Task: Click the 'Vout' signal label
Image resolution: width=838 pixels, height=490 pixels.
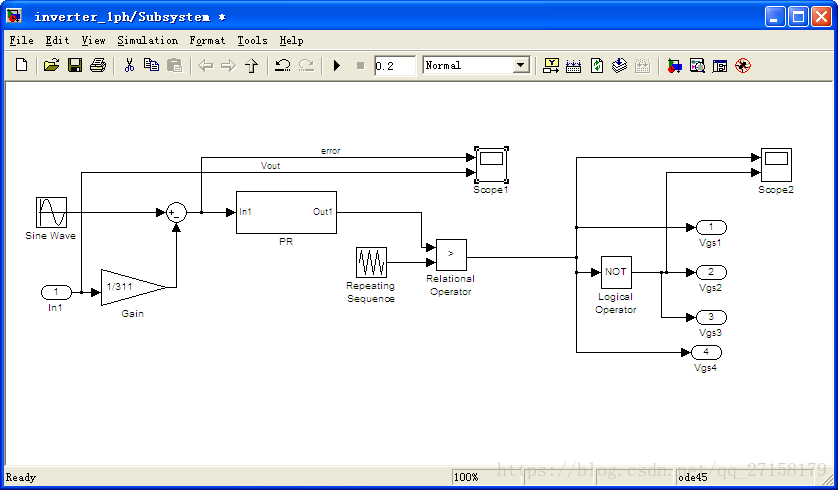Action: click(270, 166)
